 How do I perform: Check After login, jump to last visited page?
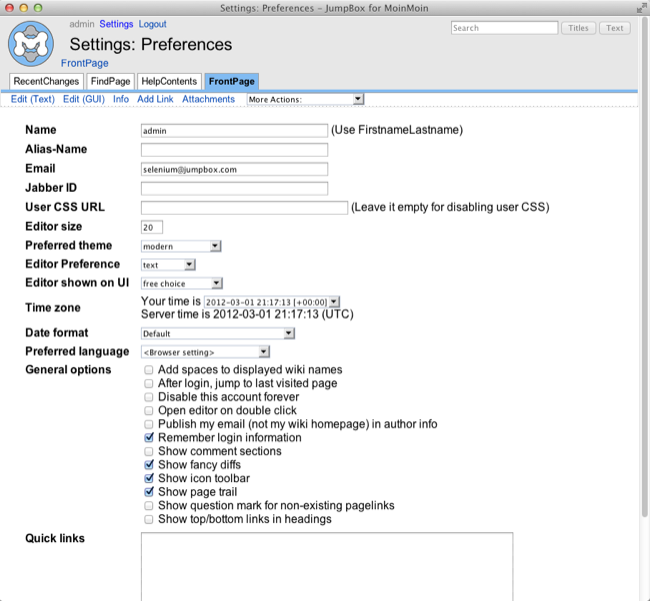point(148,383)
